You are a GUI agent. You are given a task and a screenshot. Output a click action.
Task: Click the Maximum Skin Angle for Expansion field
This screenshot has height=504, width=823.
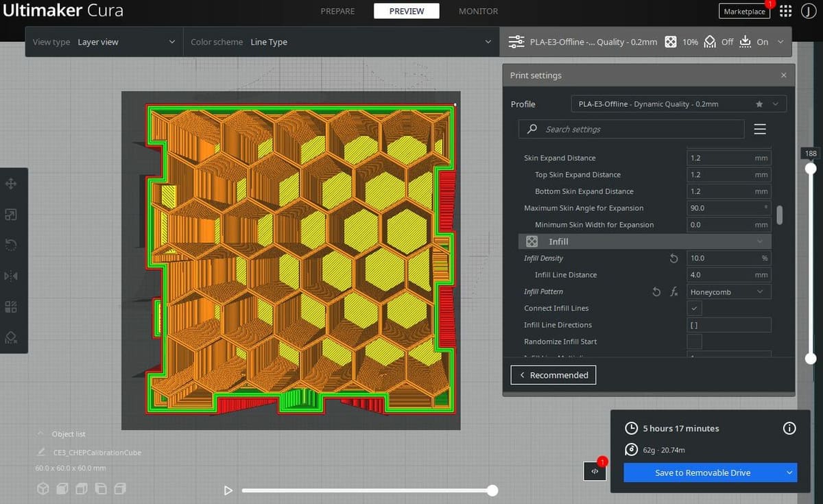click(x=729, y=208)
